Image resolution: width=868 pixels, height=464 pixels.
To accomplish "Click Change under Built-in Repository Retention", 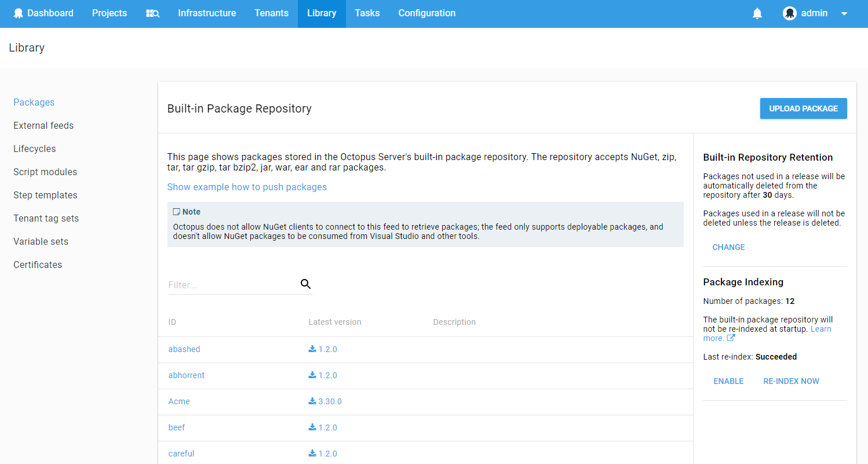I will click(728, 247).
